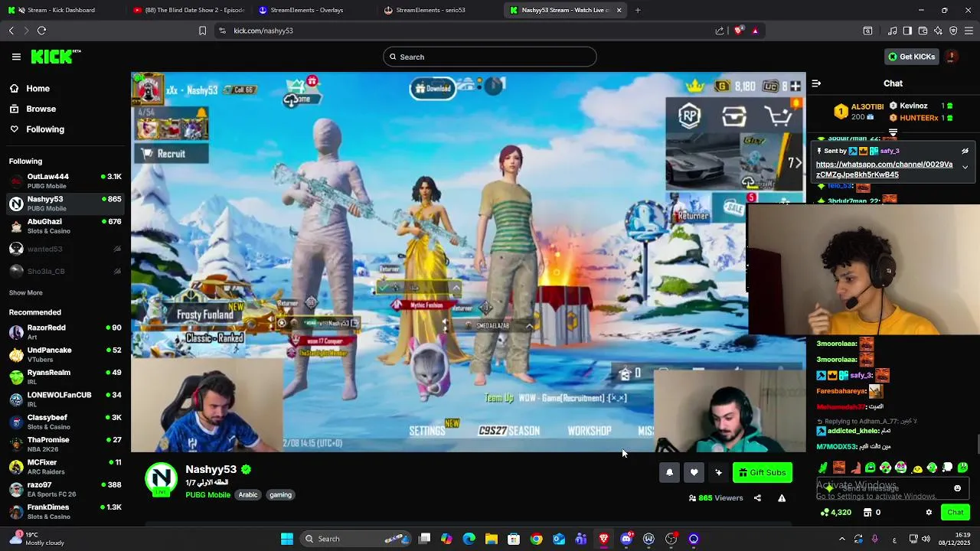Image resolution: width=980 pixels, height=551 pixels.
Task: Click the Gift Subs button
Action: 762,472
